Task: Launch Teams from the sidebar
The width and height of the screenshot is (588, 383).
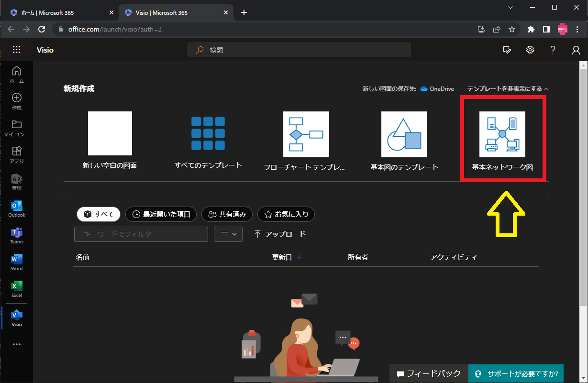Action: coord(17,236)
